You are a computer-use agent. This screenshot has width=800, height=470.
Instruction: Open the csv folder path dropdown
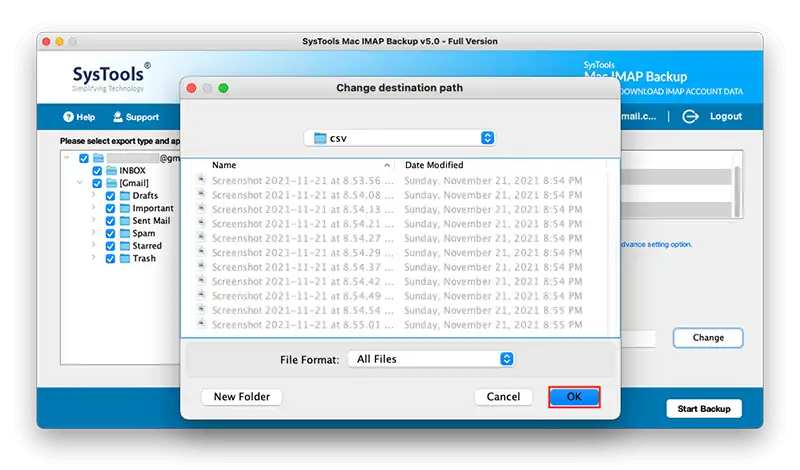399,138
